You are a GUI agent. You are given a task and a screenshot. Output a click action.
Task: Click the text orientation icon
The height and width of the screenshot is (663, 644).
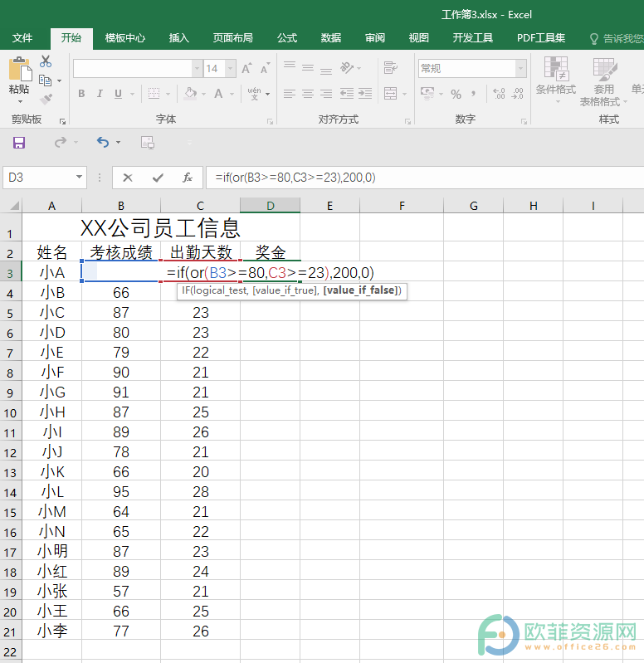pyautogui.click(x=347, y=68)
